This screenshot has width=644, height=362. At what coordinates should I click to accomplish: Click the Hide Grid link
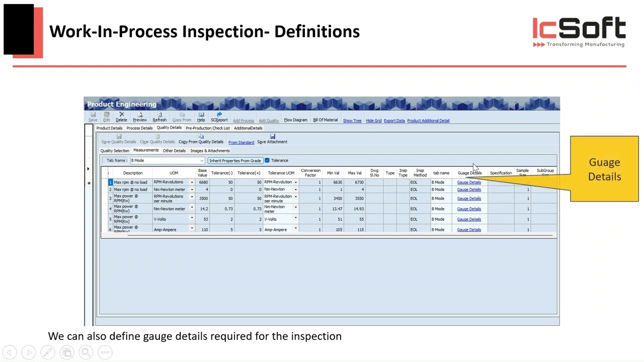(x=374, y=121)
